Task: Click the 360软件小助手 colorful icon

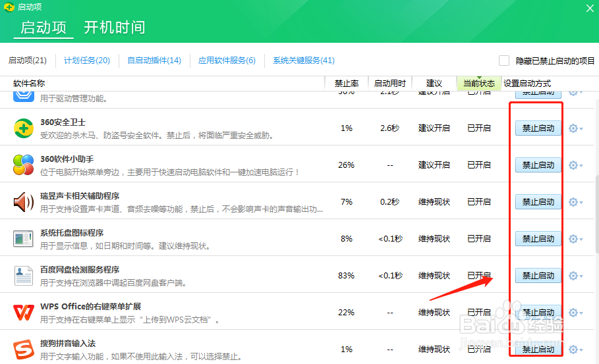Action: coord(24,165)
